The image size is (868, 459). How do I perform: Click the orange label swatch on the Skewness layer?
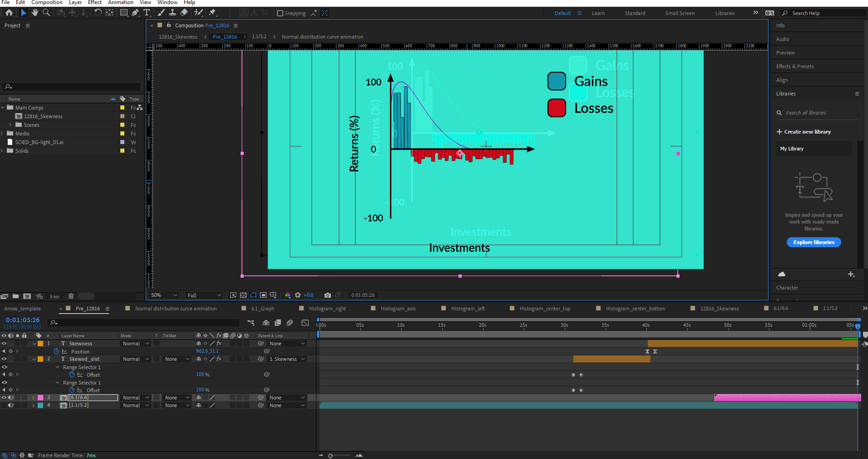click(40, 344)
